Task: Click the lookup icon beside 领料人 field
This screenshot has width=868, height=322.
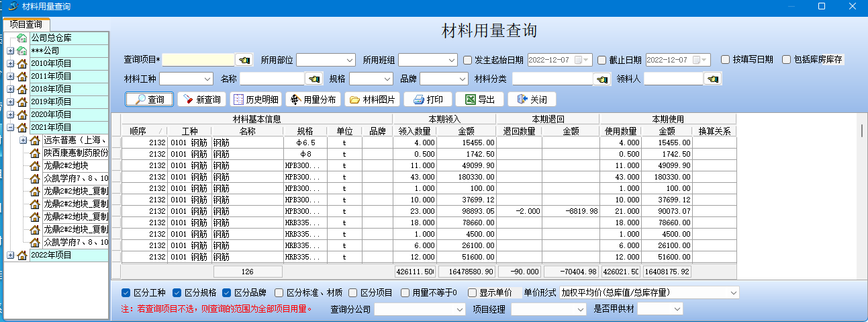Action: 712,79
